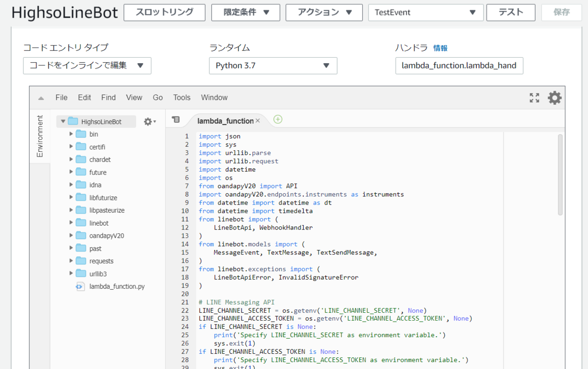Click the 'LineBotApiError, InvalidSignatureError' code line
588x369 pixels.
pyautogui.click(x=286, y=277)
